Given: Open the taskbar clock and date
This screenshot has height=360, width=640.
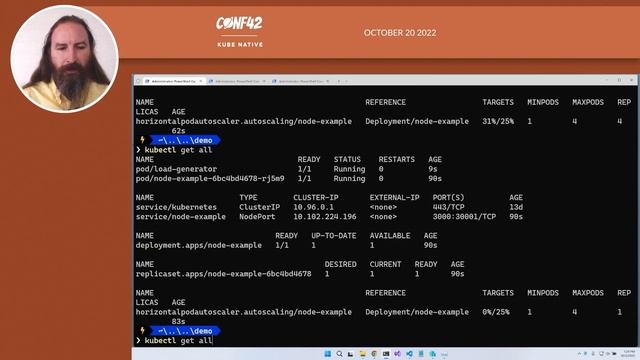Looking at the screenshot, I should (x=627, y=354).
